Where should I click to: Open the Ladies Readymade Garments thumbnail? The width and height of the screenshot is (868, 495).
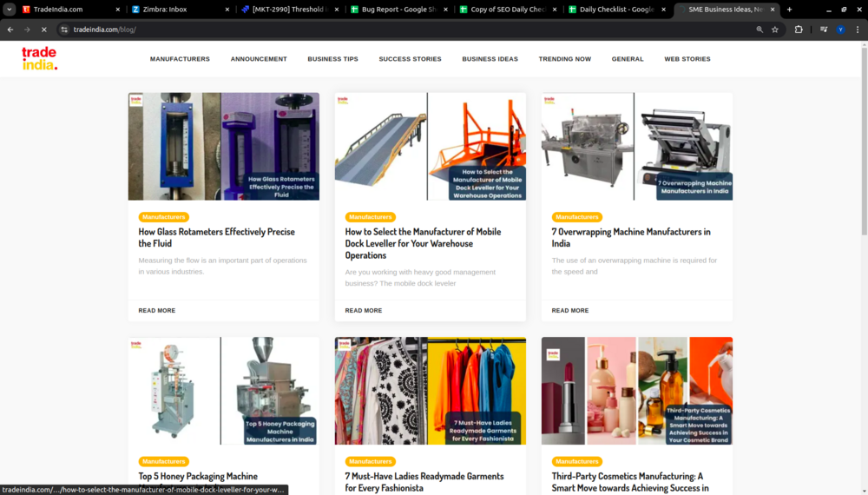431,391
